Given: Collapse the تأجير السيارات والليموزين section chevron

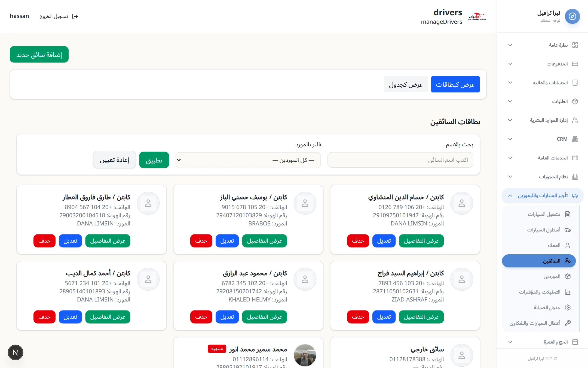Looking at the screenshot, I should 510,195.
